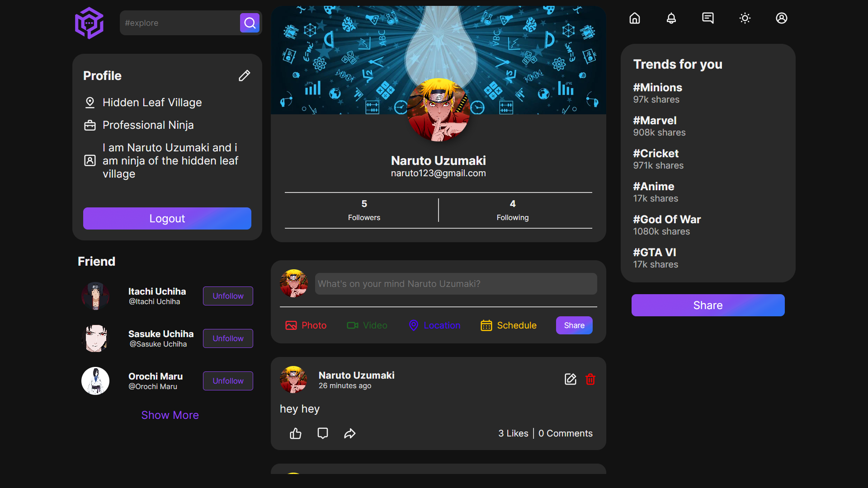Toggle light mode with the sun icon
868x488 pixels.
pos(745,18)
